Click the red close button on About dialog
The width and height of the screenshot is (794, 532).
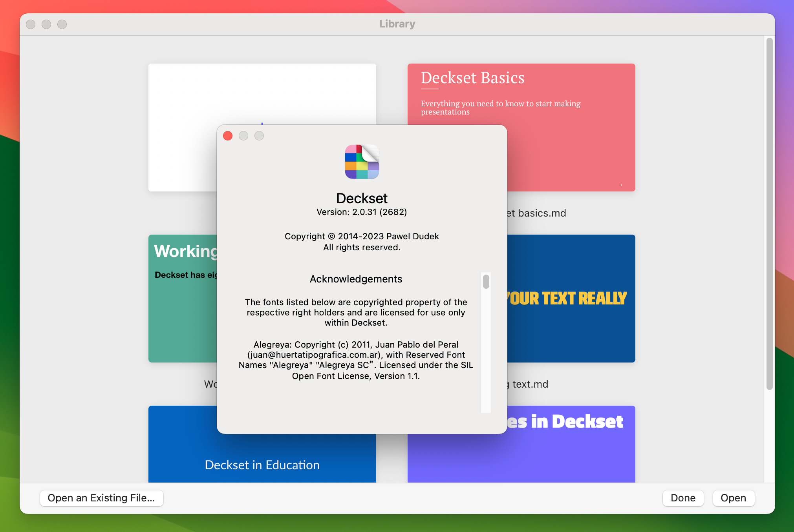tap(228, 136)
